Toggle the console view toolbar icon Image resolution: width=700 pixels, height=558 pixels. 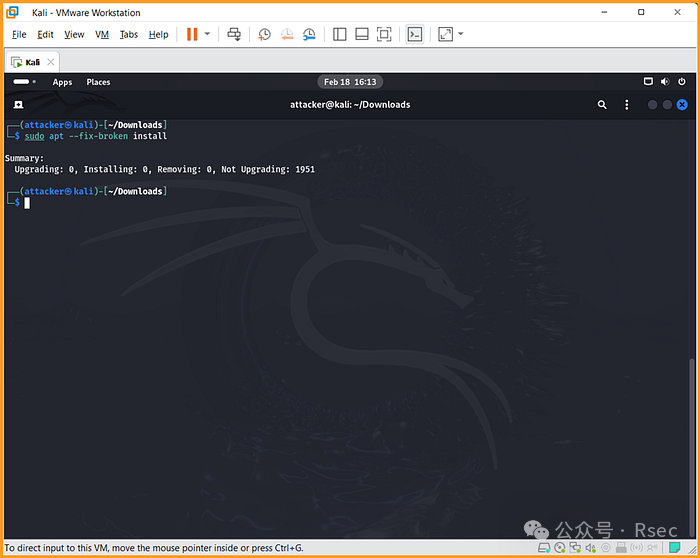pos(414,34)
